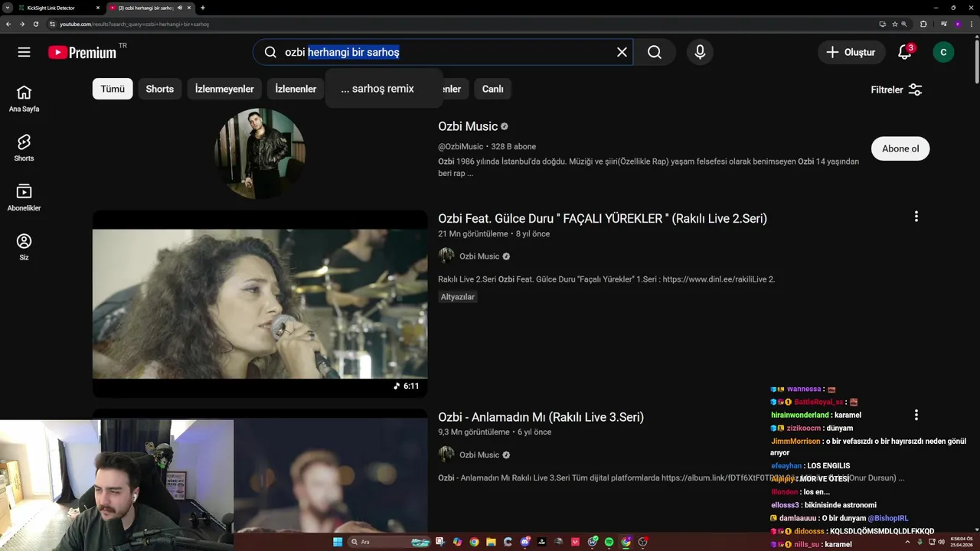Open File Explorer from the taskbar
980x551 pixels.
(x=491, y=542)
